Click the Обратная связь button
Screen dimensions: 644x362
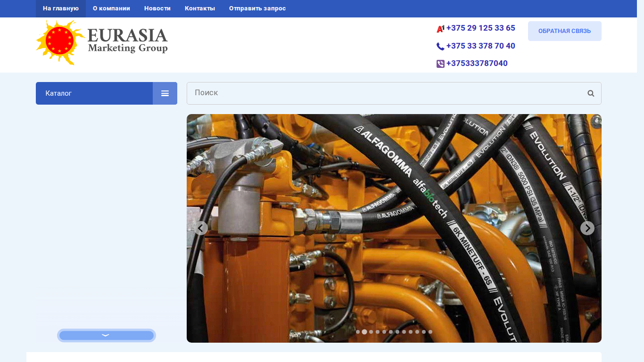tap(564, 31)
